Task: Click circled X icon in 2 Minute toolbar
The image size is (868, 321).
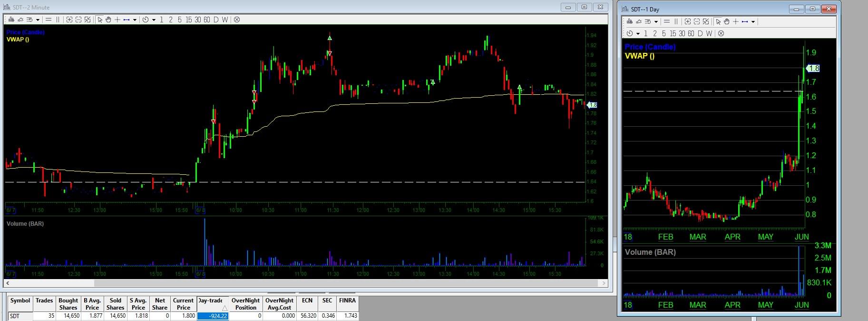Action: pos(237,20)
